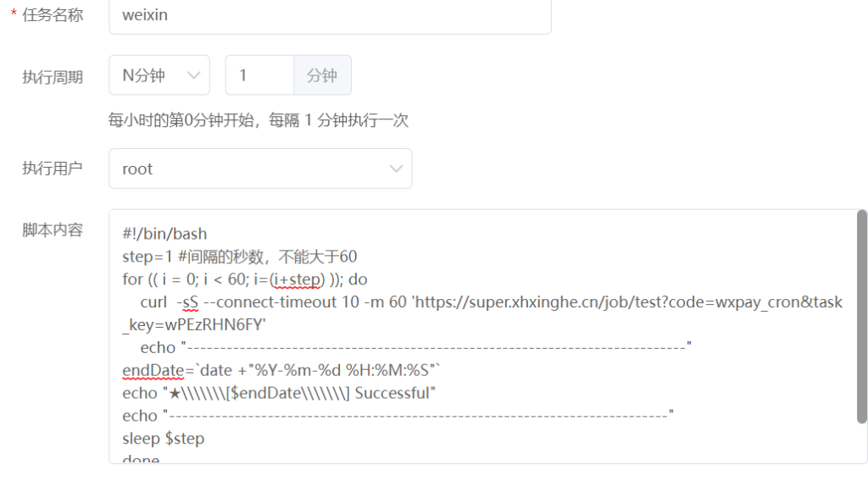The image size is (868, 481).
Task: Click the task_key=wPEzRHN6FY' line in script
Action: point(194,324)
